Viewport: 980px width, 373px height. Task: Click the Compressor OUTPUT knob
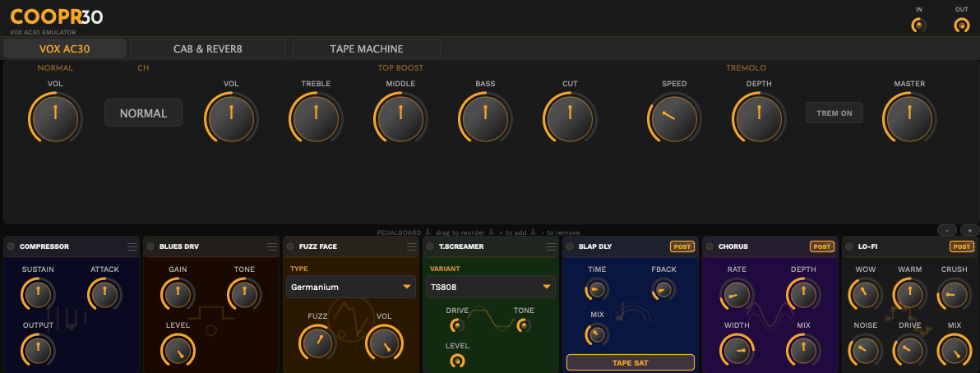38,350
